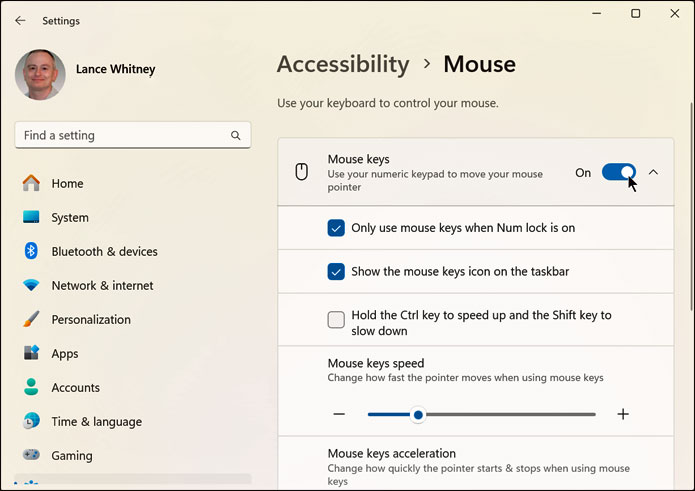The height and width of the screenshot is (491, 695).
Task: Select the Bluetooth & devices icon
Action: [x=31, y=252]
